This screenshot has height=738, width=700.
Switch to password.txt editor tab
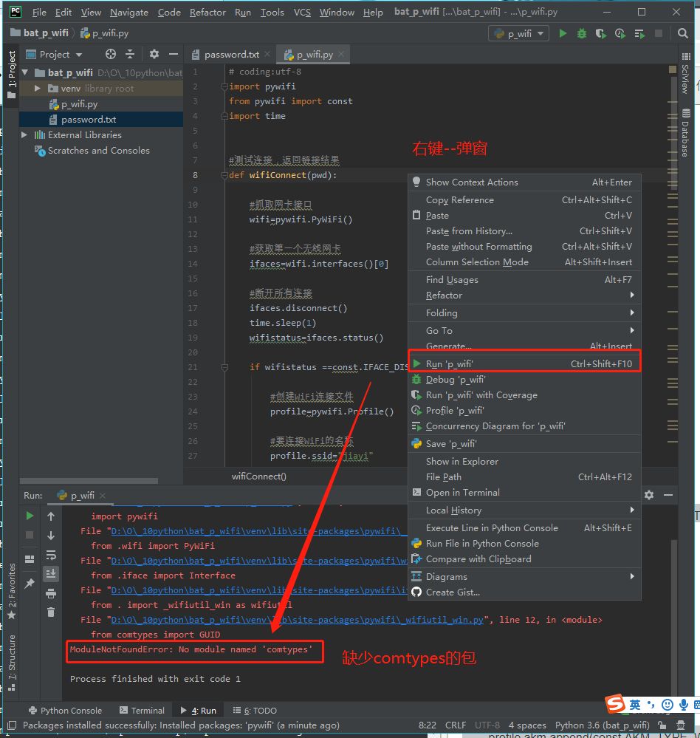click(231, 55)
